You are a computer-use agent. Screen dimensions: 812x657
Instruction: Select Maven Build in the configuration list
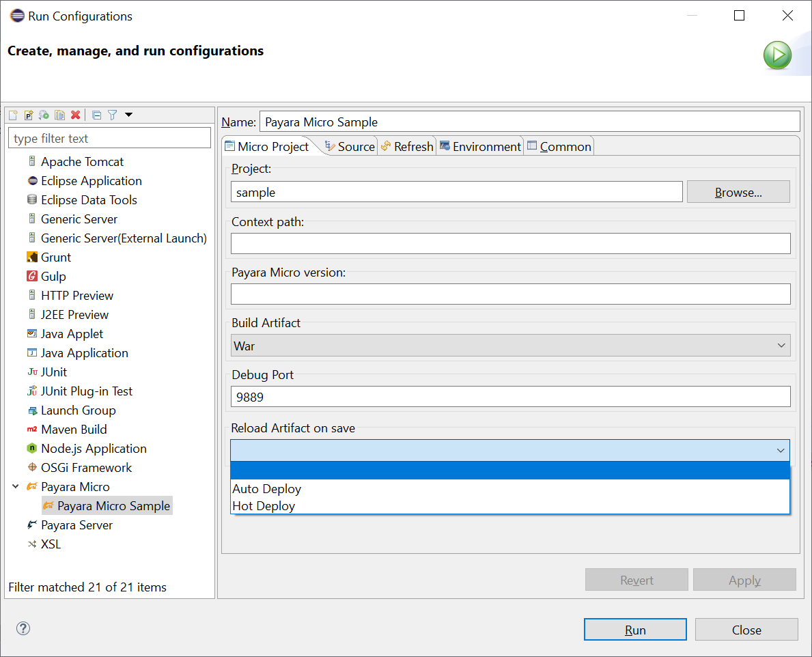72,429
